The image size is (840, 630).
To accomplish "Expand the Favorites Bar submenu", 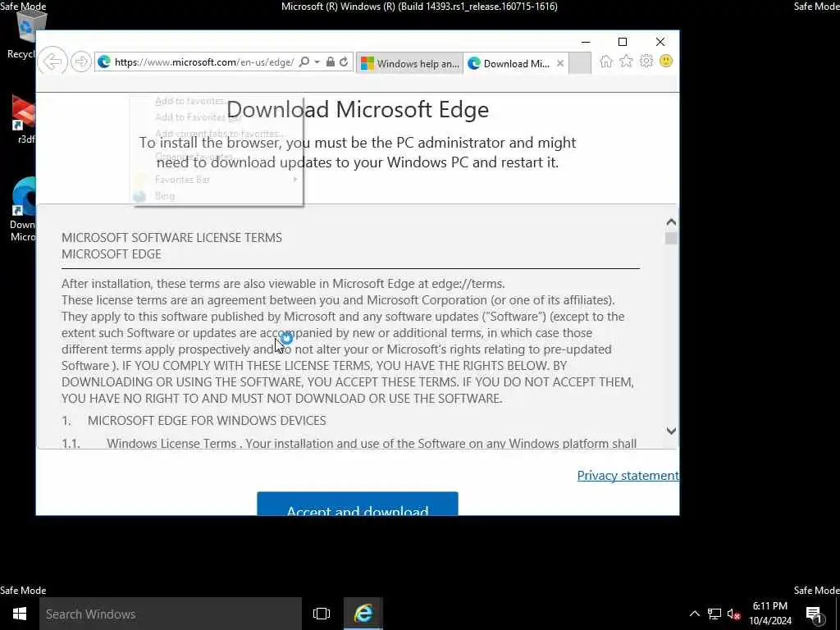I will pos(217,180).
